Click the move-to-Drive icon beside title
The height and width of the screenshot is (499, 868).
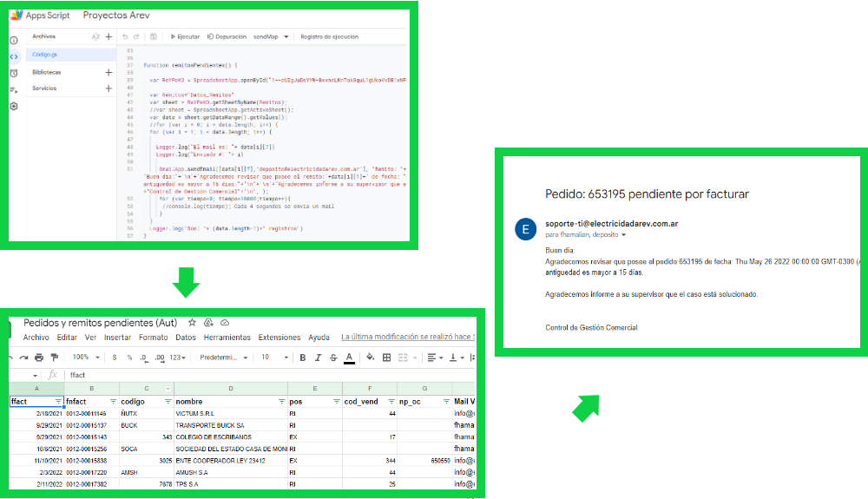[x=208, y=323]
